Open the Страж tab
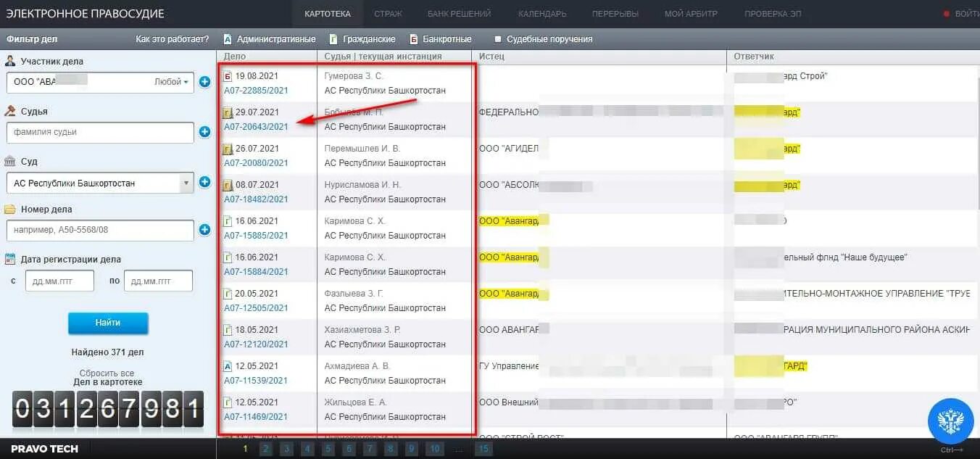Image resolution: width=980 pixels, height=459 pixels. [388, 14]
